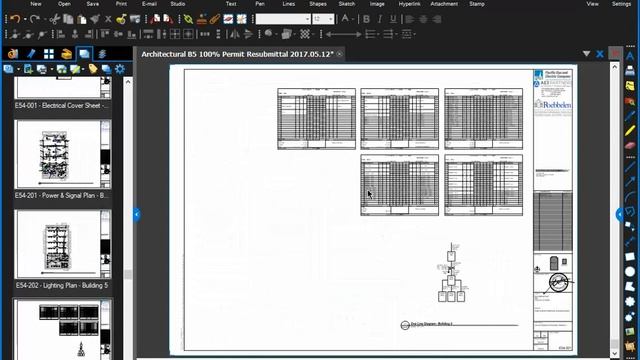The image size is (640, 360).
Task: Click the Print button in top bar
Action: coord(121,4)
